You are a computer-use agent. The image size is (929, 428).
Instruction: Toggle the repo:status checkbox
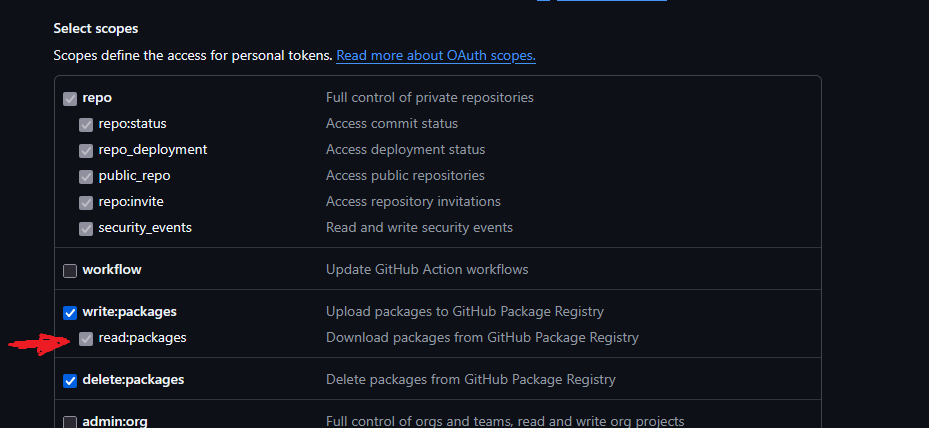[86, 124]
